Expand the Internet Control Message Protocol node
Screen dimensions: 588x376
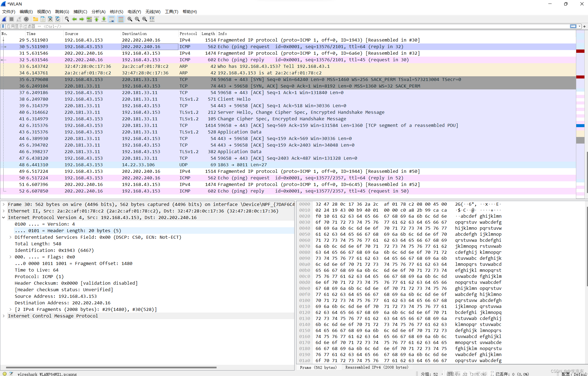point(4,316)
